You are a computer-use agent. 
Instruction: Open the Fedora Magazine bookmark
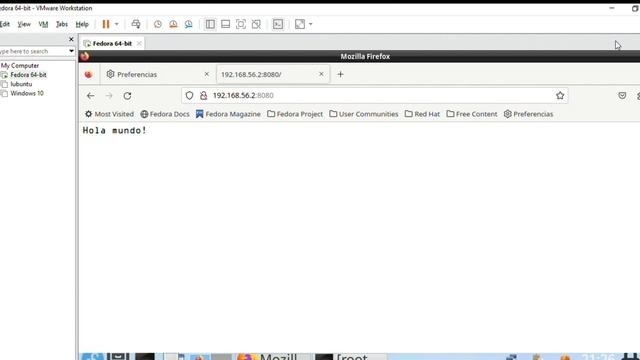pyautogui.click(x=228, y=114)
